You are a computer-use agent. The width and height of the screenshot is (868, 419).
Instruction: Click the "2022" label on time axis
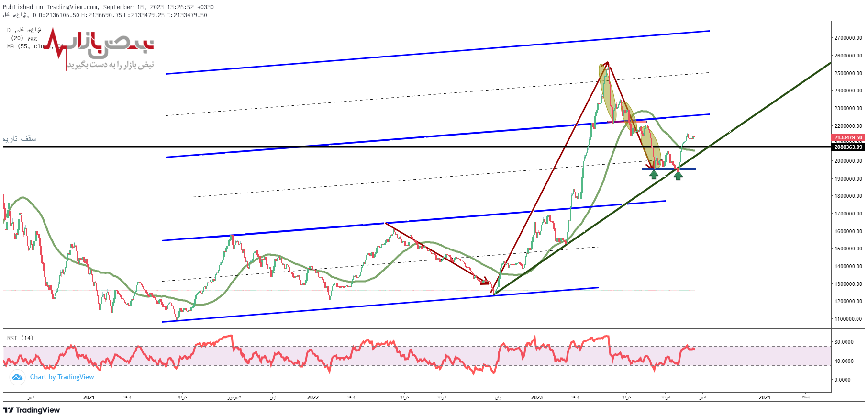[x=313, y=397]
